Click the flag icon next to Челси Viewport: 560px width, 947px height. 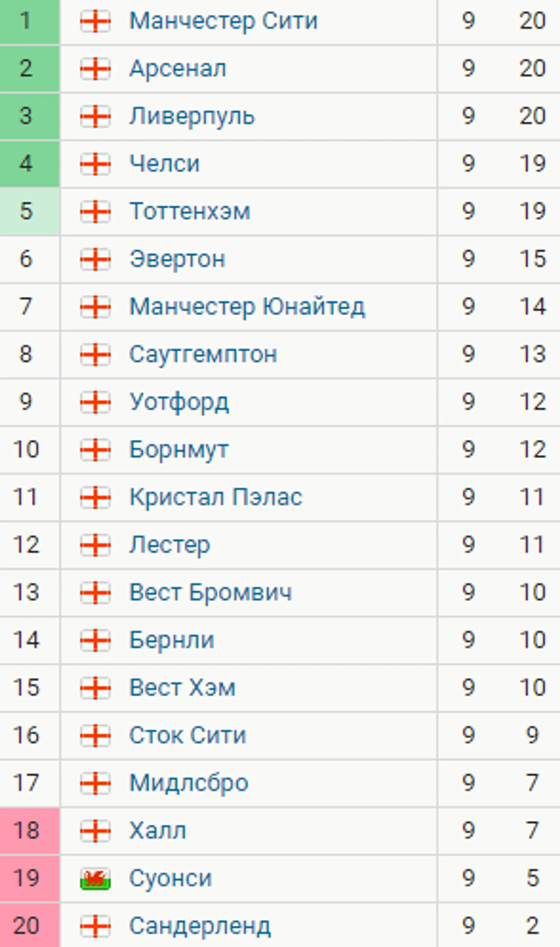[95, 164]
